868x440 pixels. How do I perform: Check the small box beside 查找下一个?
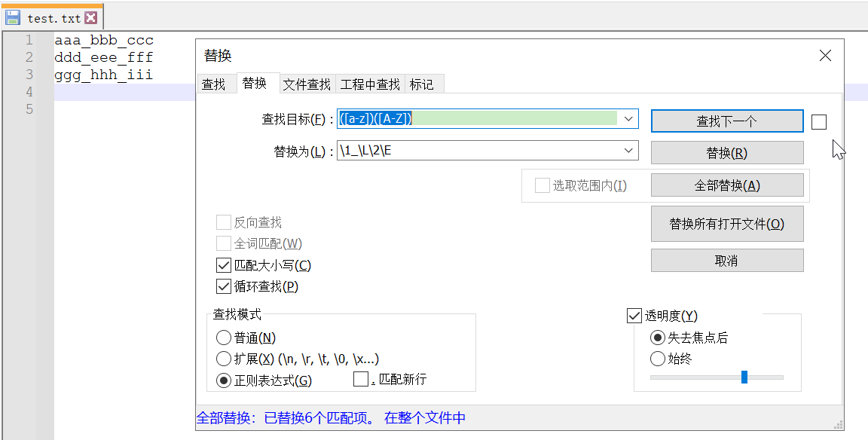point(819,121)
